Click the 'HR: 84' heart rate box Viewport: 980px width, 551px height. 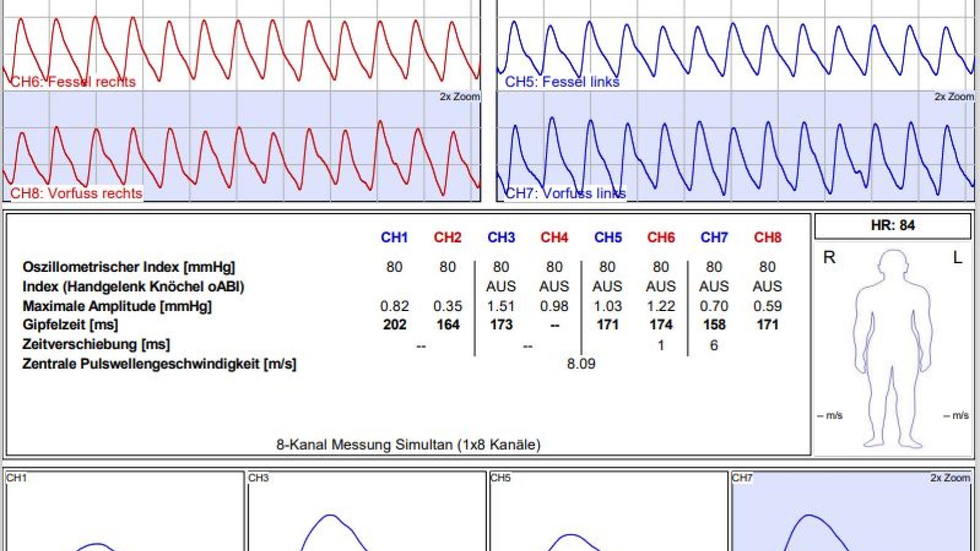(x=892, y=225)
